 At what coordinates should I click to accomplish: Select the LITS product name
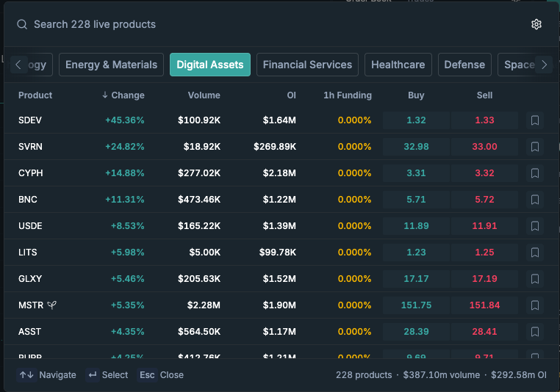click(x=27, y=253)
